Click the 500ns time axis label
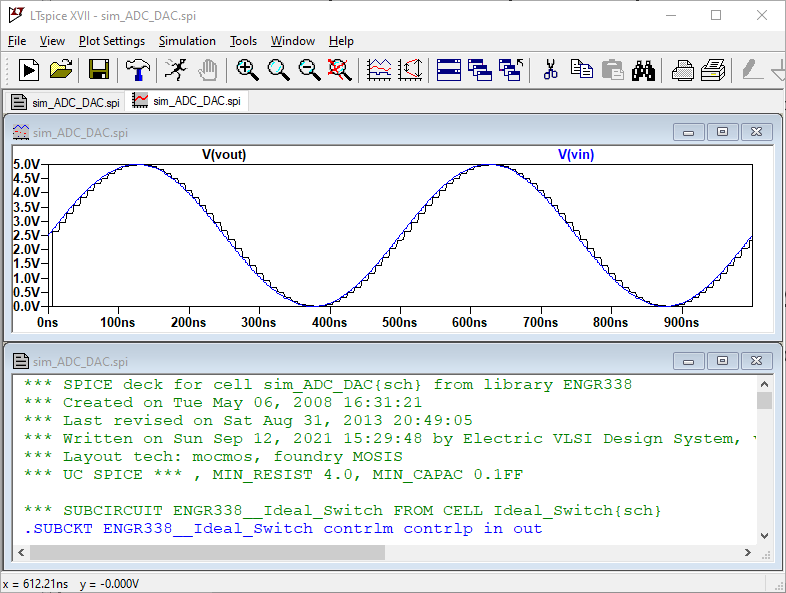 coord(400,322)
